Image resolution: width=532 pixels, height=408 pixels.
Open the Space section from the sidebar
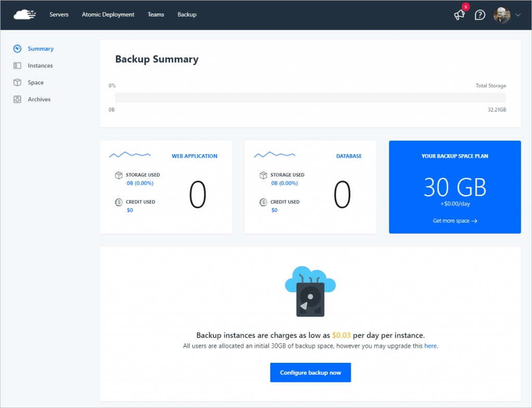36,82
